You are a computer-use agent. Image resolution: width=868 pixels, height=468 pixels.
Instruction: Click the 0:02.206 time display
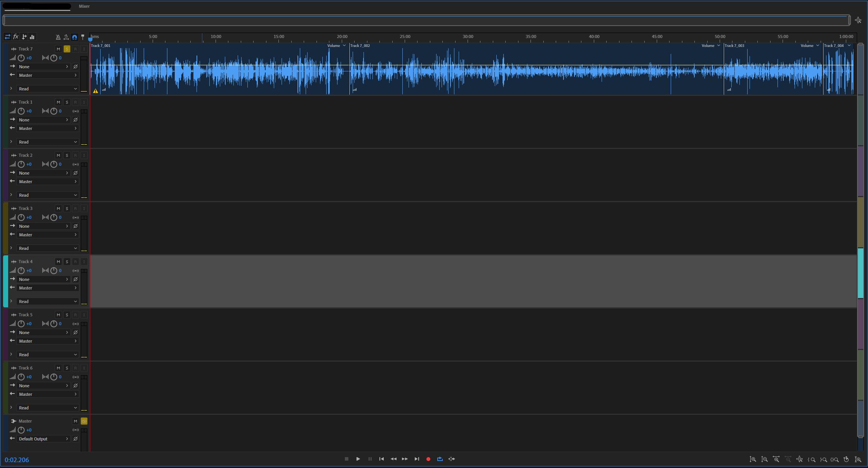[x=17, y=460]
